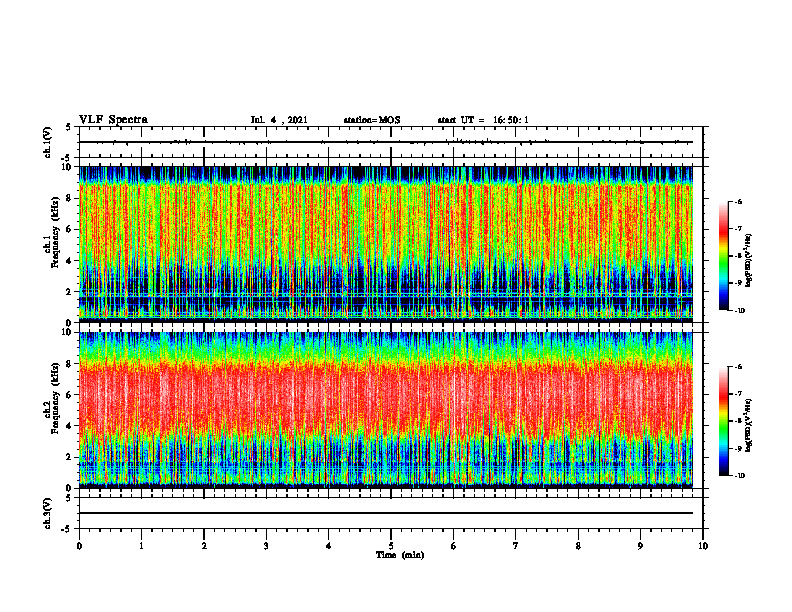Click the ch.1(V) axis label
The height and width of the screenshot is (612, 792).
[x=48, y=142]
